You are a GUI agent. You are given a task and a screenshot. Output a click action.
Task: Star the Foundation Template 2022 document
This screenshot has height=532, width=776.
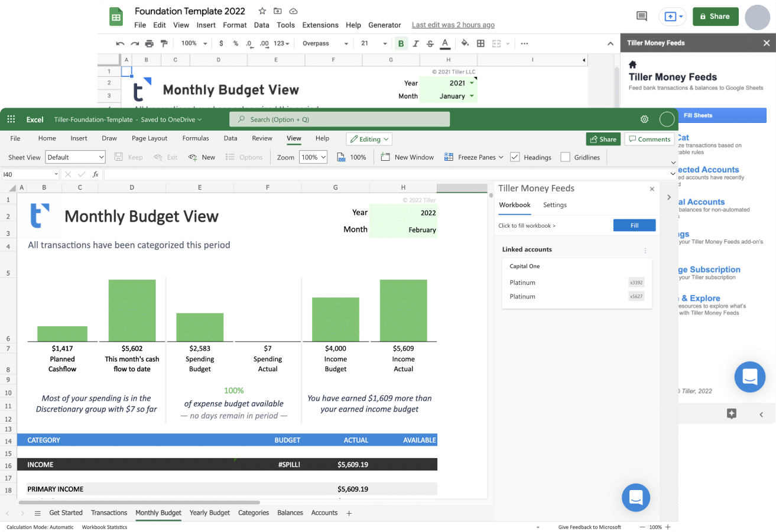pos(262,11)
